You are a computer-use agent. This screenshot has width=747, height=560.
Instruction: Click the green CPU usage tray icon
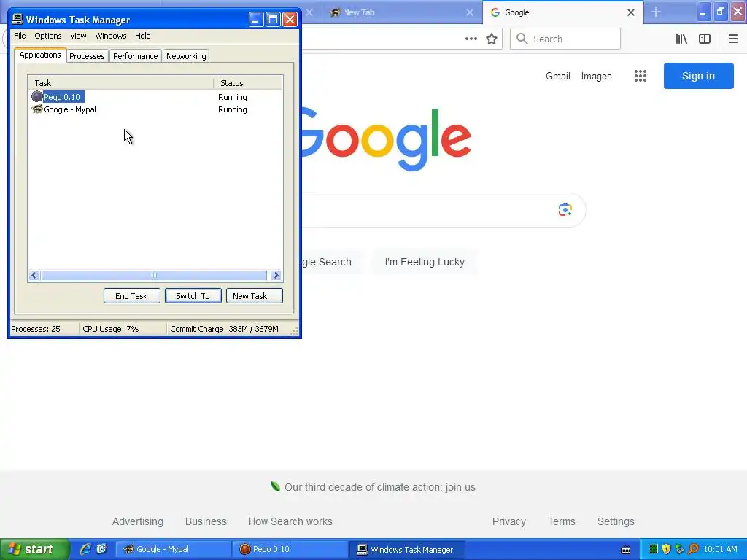[654, 549]
